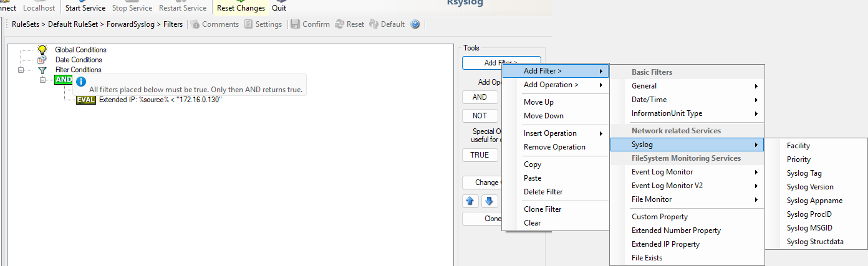The height and width of the screenshot is (266, 868).
Task: Select Global Conditions tree item
Action: 80,50
